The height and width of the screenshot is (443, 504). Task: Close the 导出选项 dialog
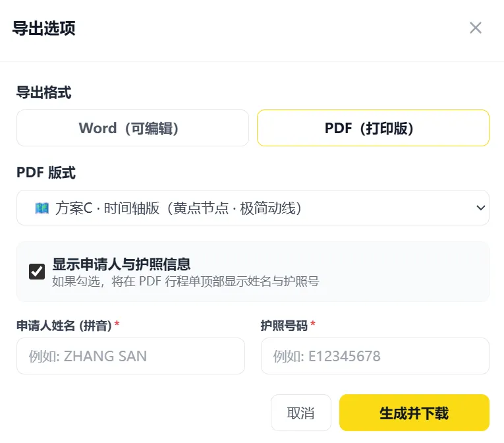[476, 28]
